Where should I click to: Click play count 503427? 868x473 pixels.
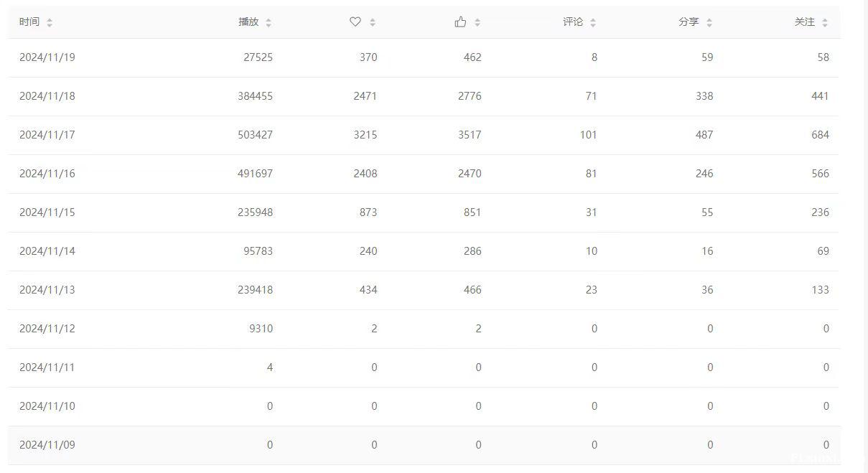(255, 135)
